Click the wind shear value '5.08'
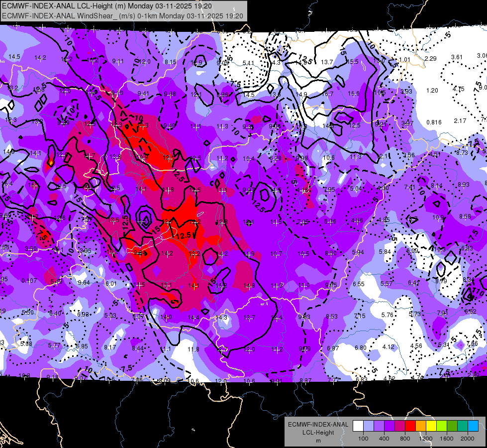This screenshot has width=487, height=448. click(x=26, y=344)
